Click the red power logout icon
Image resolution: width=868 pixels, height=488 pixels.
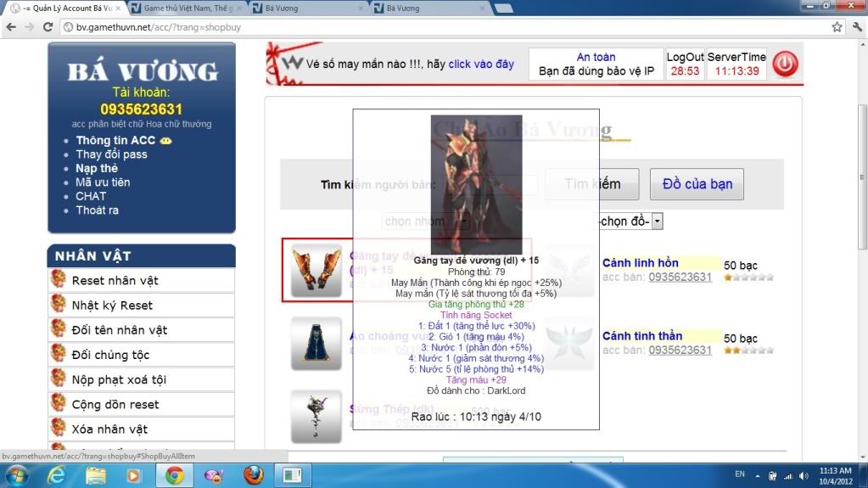point(785,65)
